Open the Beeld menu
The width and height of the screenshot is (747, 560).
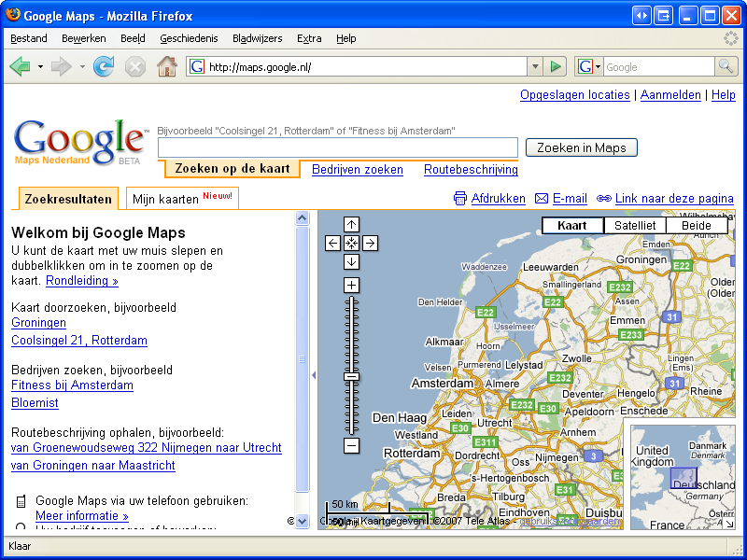(133, 38)
